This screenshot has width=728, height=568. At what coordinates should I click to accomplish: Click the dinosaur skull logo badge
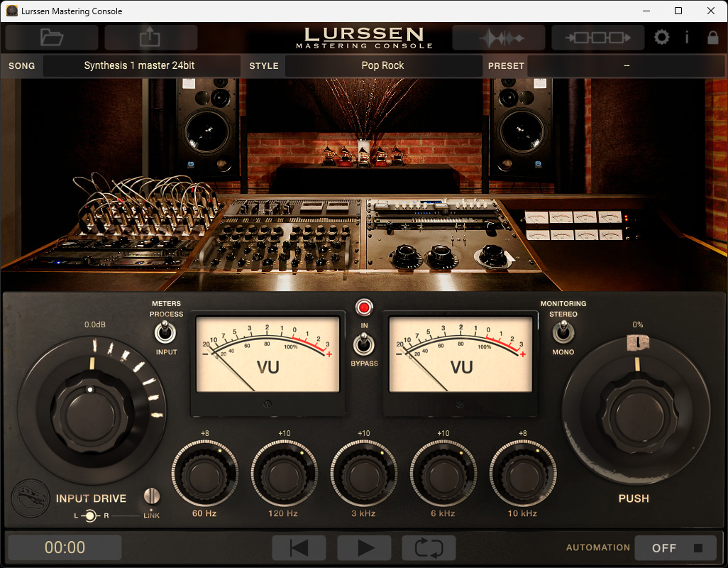[31, 498]
